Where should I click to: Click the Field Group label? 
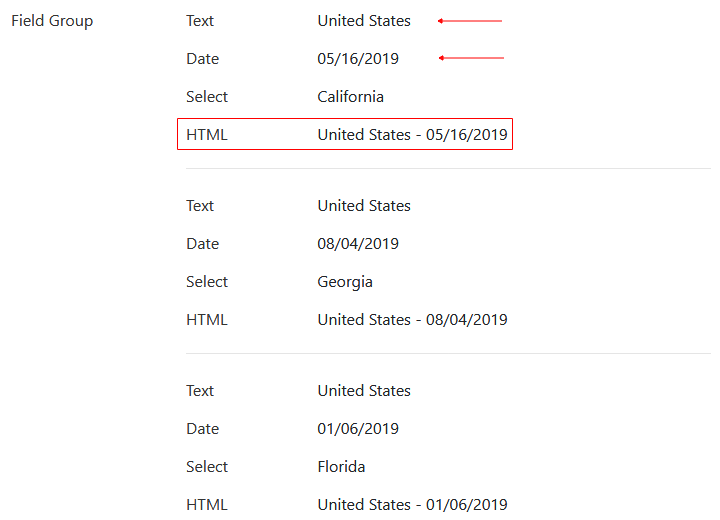pos(52,21)
